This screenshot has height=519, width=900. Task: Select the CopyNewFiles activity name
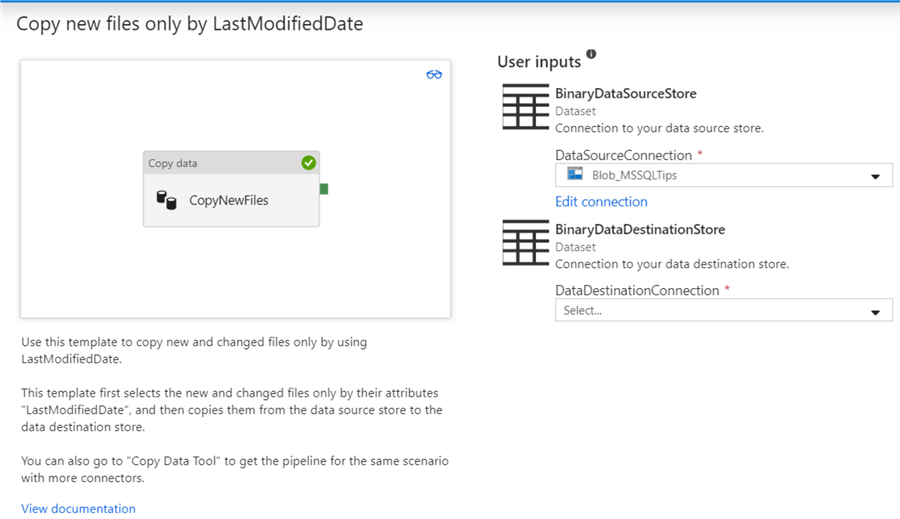(x=229, y=200)
